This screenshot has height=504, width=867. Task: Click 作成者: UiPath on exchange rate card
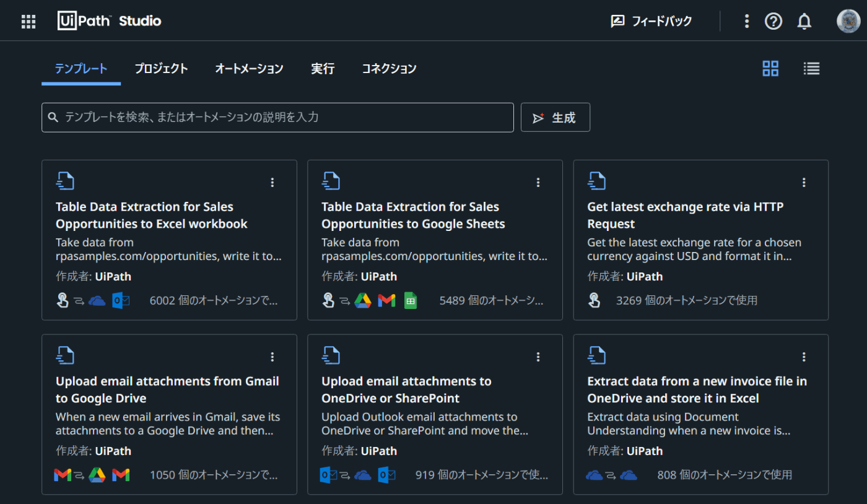[x=625, y=277]
